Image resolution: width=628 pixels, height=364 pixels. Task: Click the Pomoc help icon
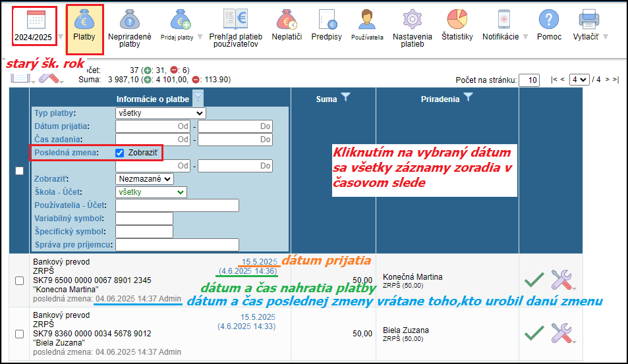[549, 25]
